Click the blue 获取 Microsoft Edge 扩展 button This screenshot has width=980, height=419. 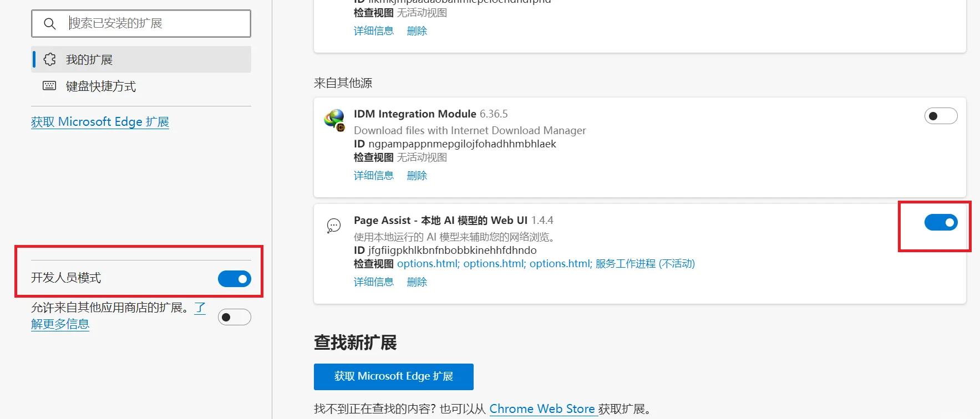[x=394, y=377]
